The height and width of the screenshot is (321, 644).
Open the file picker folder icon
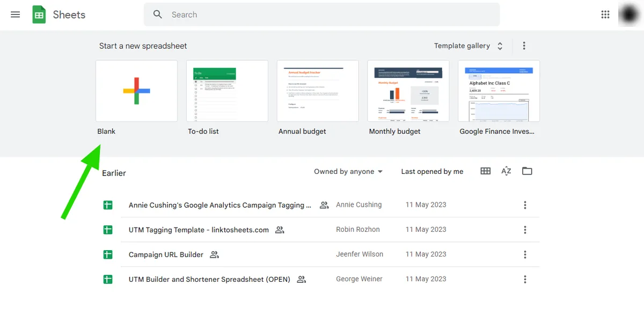pyautogui.click(x=526, y=171)
